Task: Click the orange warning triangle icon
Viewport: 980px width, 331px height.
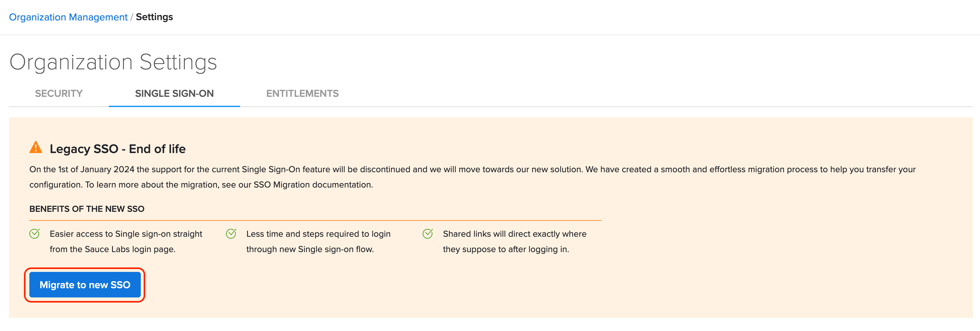Action: pyautogui.click(x=36, y=147)
